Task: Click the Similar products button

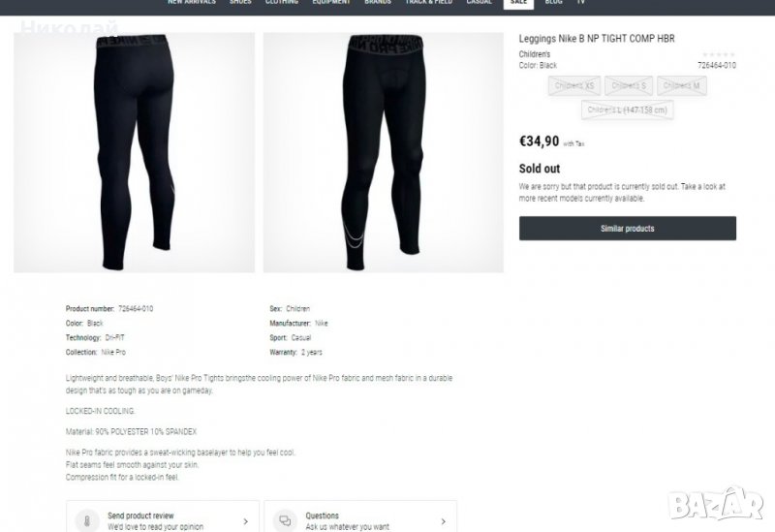Action: point(627,229)
